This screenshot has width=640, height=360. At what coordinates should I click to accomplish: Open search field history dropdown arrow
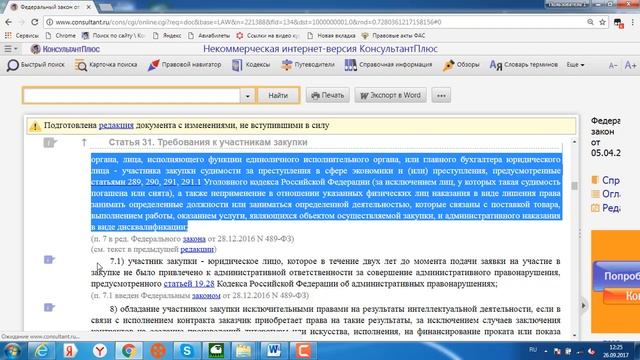[x=247, y=96]
